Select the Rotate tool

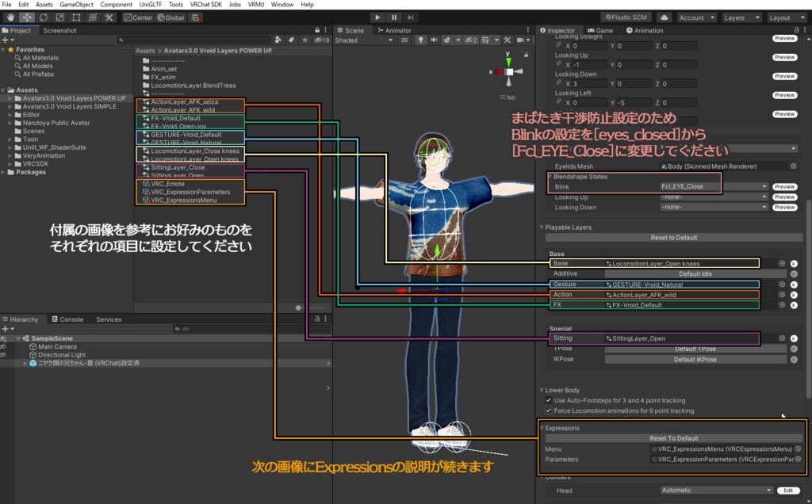coord(42,17)
